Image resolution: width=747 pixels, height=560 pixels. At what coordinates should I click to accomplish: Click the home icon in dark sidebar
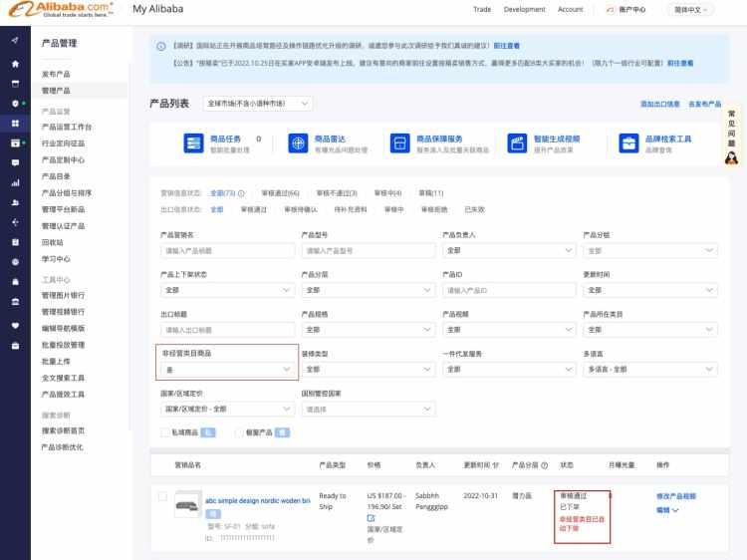15,64
